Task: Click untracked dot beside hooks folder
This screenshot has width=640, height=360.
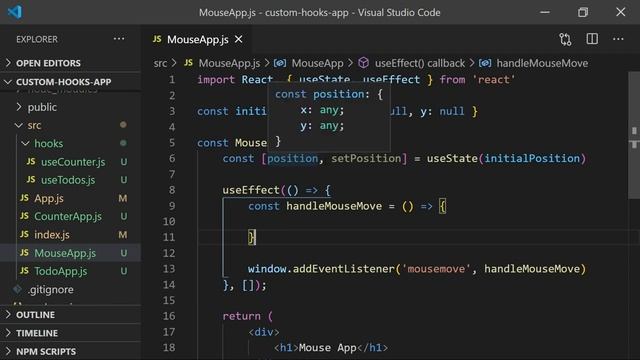Action: [123, 143]
